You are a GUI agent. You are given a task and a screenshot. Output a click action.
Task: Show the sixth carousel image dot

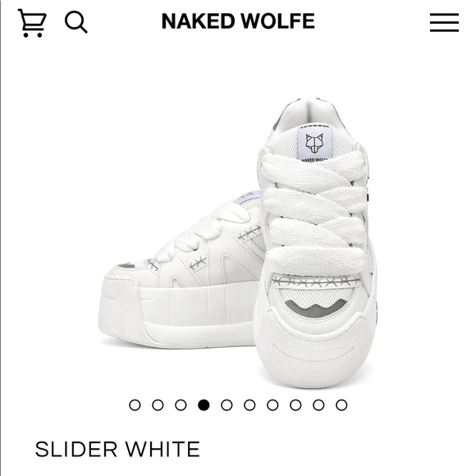click(249, 405)
